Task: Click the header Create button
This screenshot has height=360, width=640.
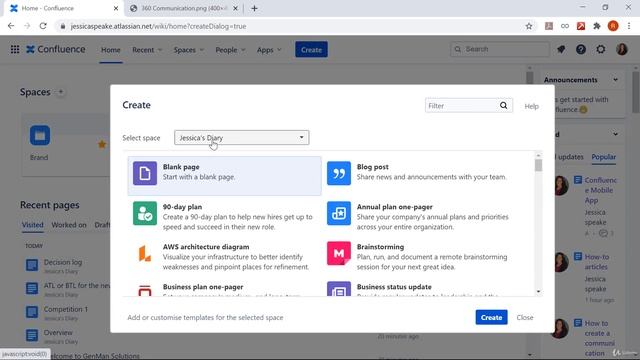Action: [311, 49]
